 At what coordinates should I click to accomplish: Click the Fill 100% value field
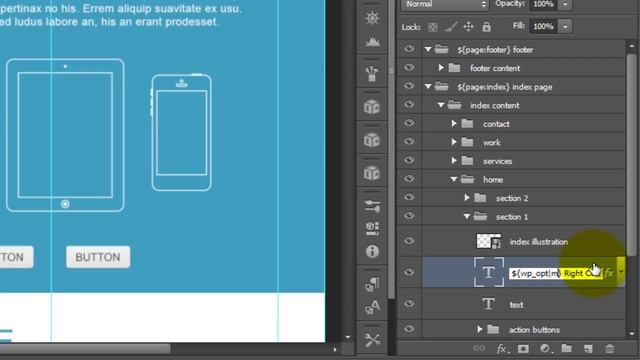[x=544, y=27]
